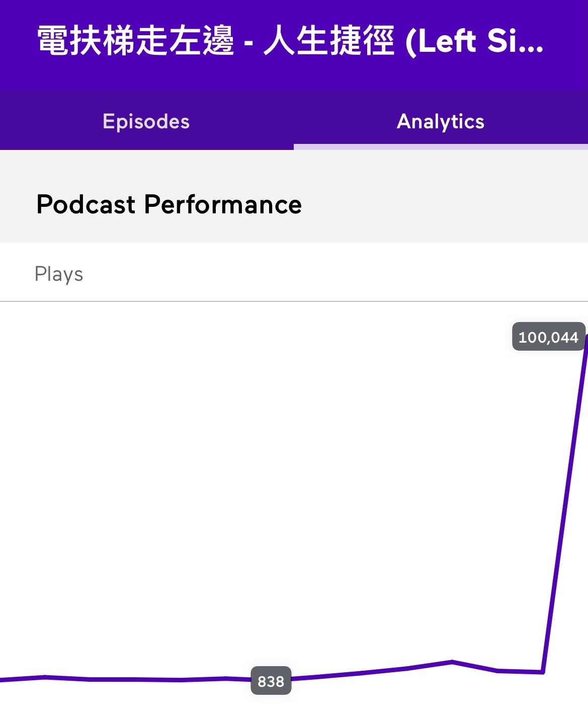The width and height of the screenshot is (588, 713).
Task: Click the low point just before the spike
Action: coord(542,672)
